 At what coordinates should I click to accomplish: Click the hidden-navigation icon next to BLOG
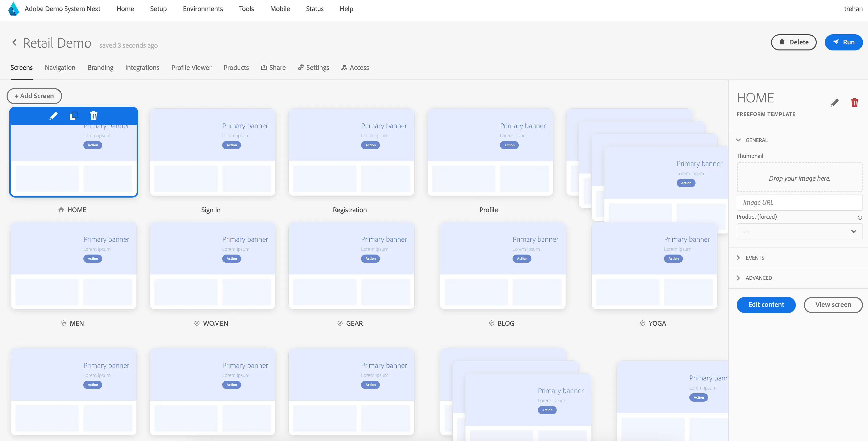(x=491, y=323)
